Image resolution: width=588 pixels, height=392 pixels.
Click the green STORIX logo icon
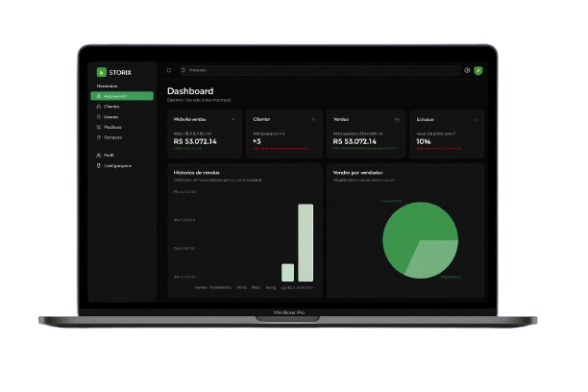point(100,71)
